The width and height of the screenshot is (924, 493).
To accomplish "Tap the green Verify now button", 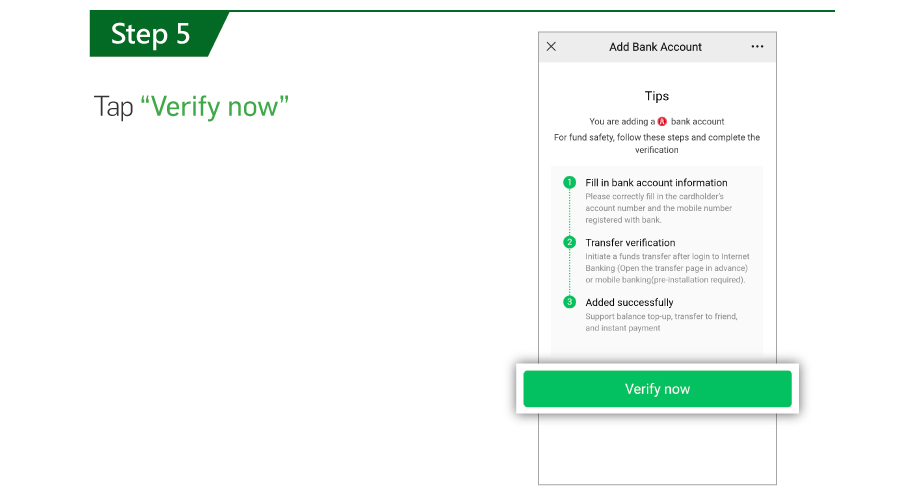I will (x=657, y=389).
